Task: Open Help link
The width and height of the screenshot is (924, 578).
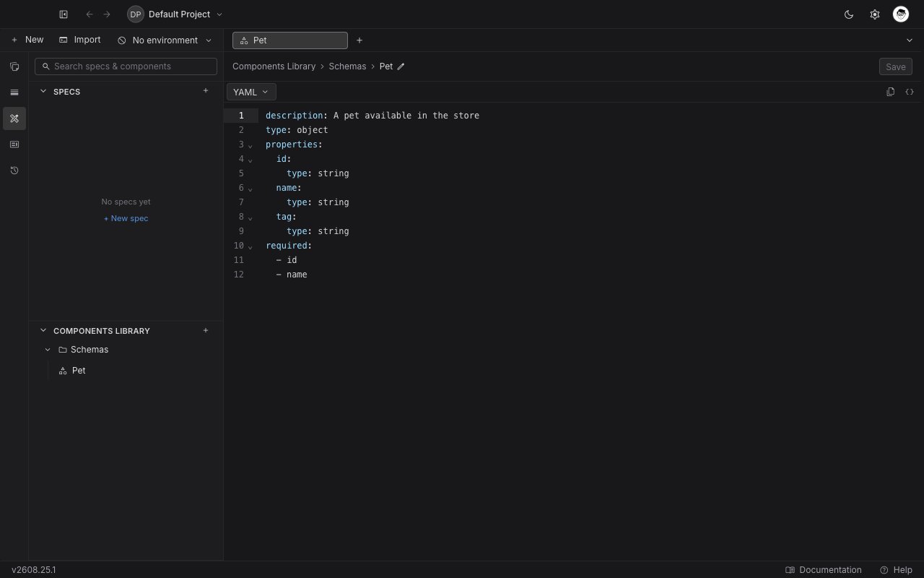Action: click(x=896, y=570)
